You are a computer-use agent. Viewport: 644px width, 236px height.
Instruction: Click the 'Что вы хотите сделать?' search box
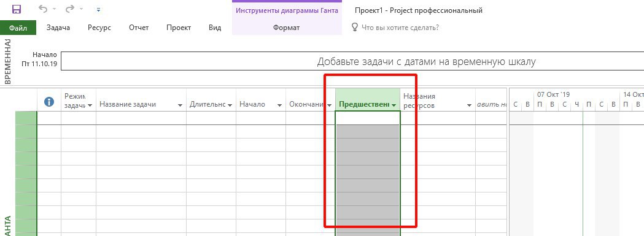pyautogui.click(x=400, y=28)
